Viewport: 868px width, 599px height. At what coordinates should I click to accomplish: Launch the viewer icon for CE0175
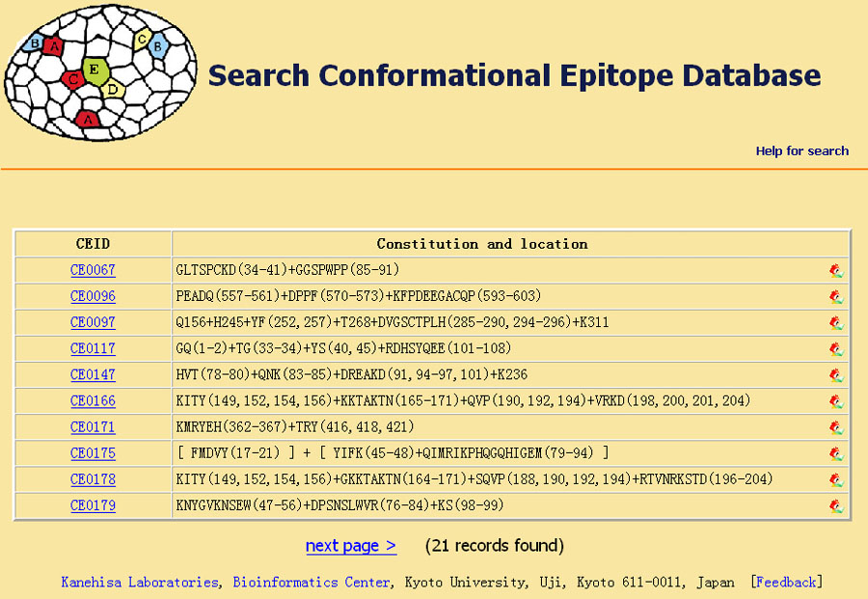836,454
